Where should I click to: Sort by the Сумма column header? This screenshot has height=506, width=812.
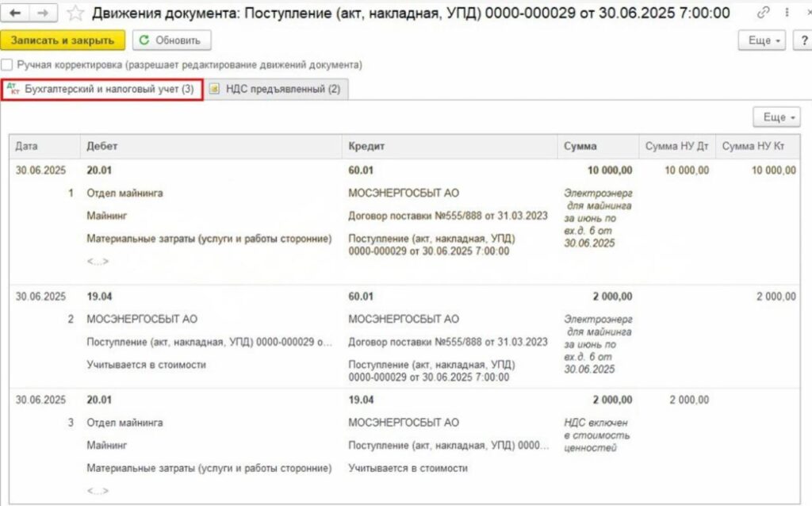[580, 147]
